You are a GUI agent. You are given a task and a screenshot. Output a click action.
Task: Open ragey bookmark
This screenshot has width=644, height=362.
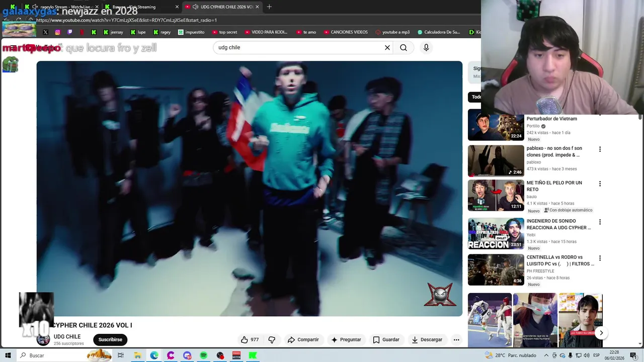click(x=162, y=32)
